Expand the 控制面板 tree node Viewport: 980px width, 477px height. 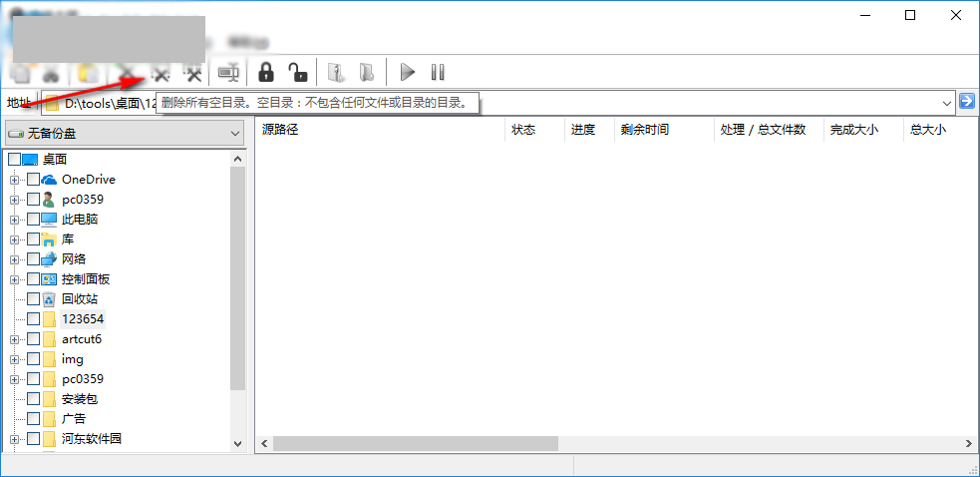pos(14,279)
